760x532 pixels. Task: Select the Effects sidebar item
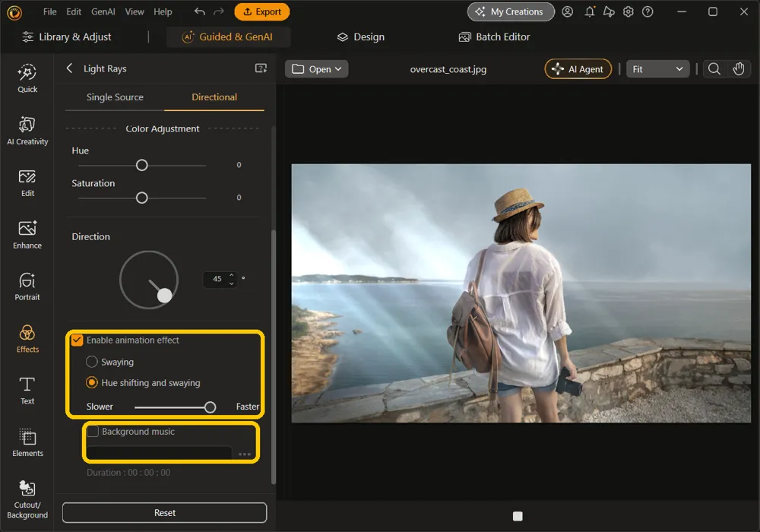point(27,339)
